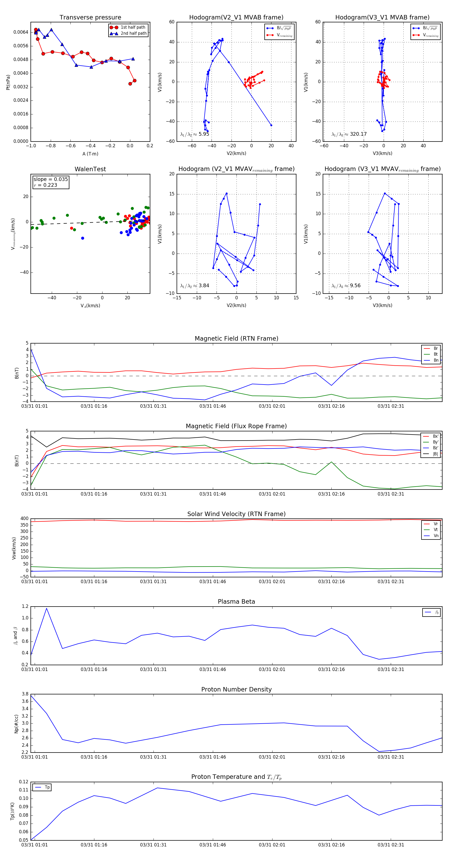Select the By' legend entry
The width and height of the screenshot is (473, 868).
(431, 442)
